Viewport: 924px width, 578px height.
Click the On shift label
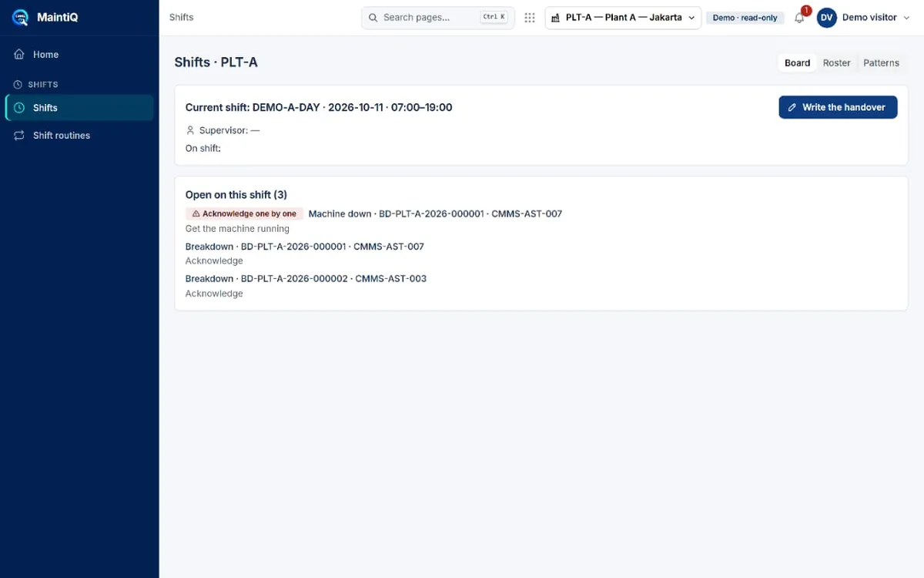(x=203, y=149)
